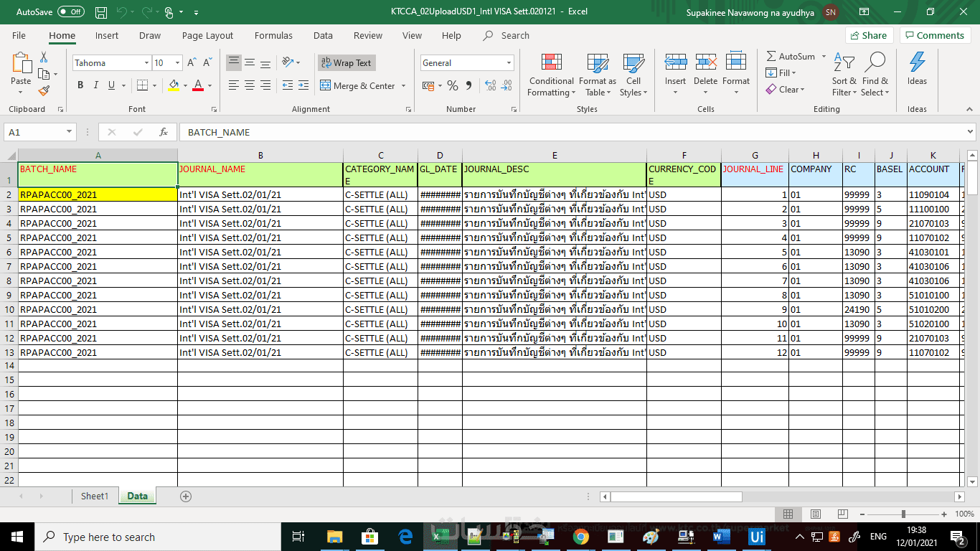Expand the formula bar chevron

pyautogui.click(x=970, y=132)
